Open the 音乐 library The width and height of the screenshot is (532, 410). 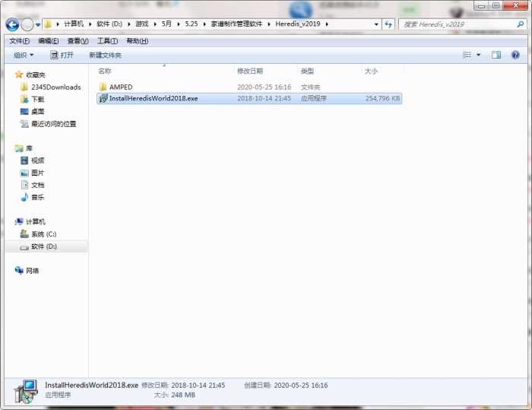tap(38, 197)
